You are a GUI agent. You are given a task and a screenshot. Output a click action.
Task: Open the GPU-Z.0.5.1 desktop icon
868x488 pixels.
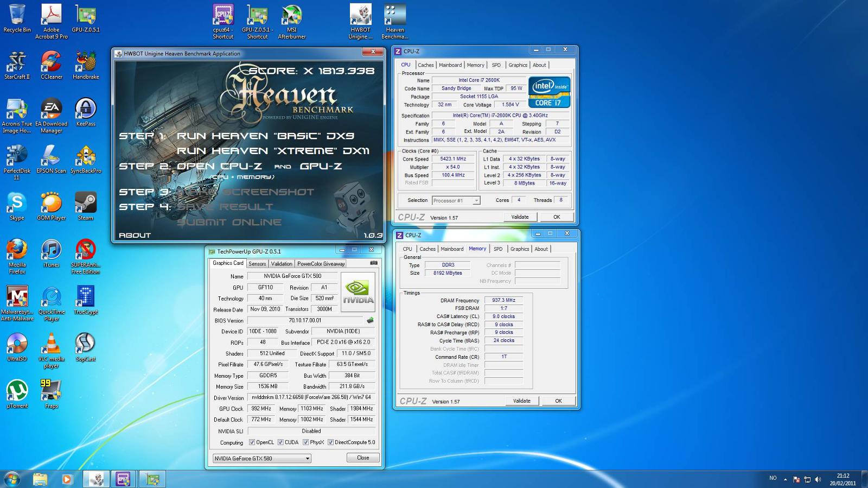pos(86,18)
